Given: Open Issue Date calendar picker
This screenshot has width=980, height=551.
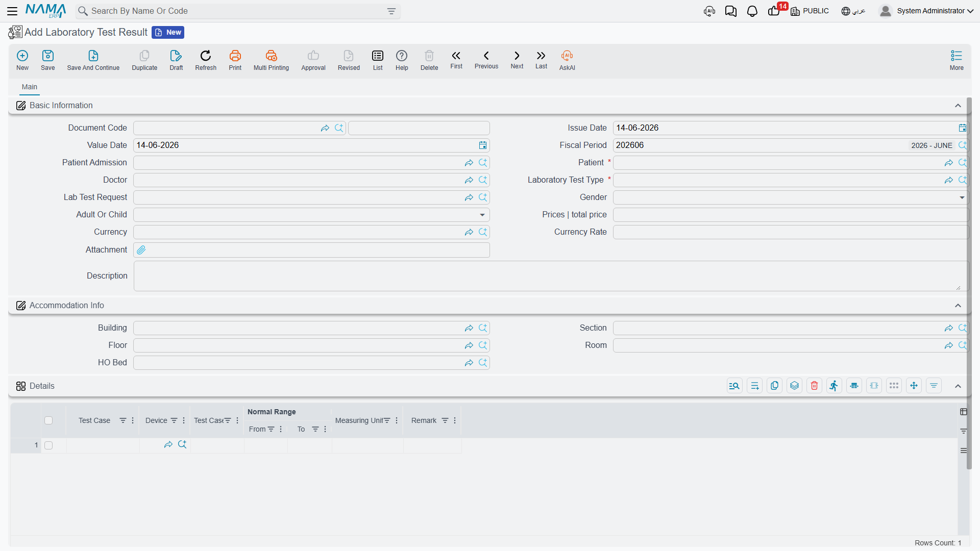Looking at the screenshot, I should [962, 128].
